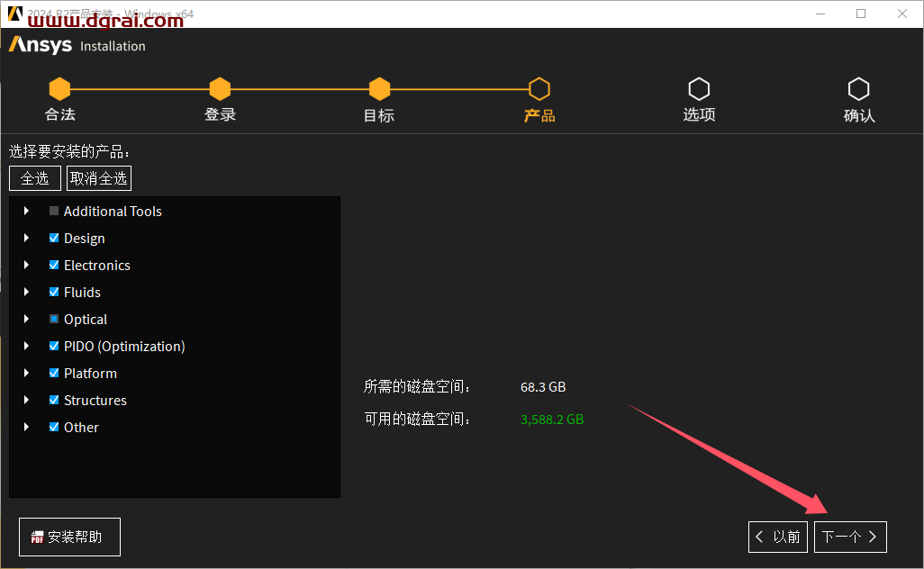Expand the Design tree node
The width and height of the screenshot is (924, 569).
click(x=26, y=238)
